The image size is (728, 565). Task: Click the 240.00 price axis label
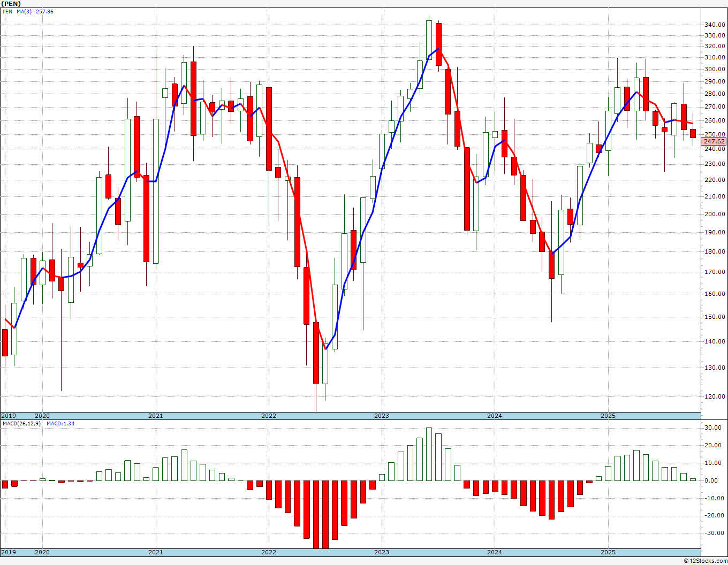[715, 149]
